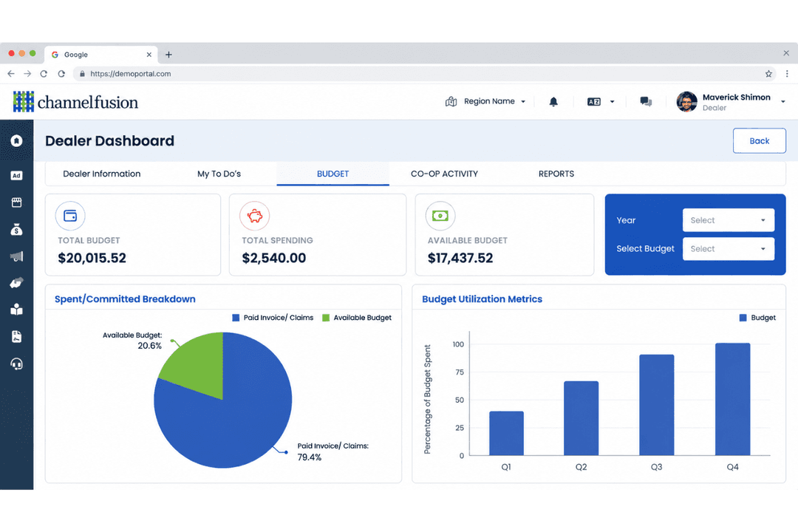Open a new browser tab with plus
The height and width of the screenshot is (532, 798).
point(168,55)
